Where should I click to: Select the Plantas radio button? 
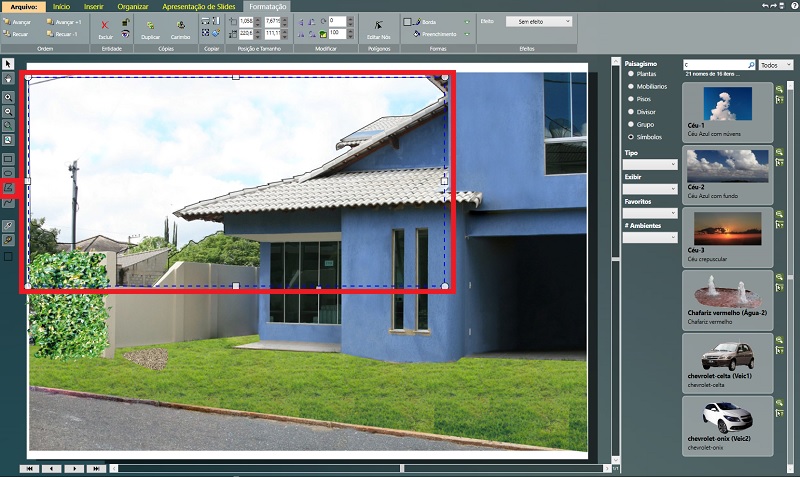point(630,74)
